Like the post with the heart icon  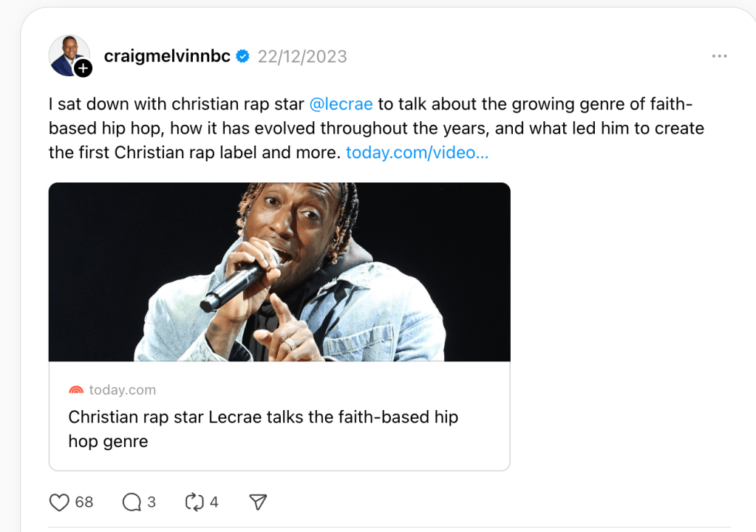[59, 502]
